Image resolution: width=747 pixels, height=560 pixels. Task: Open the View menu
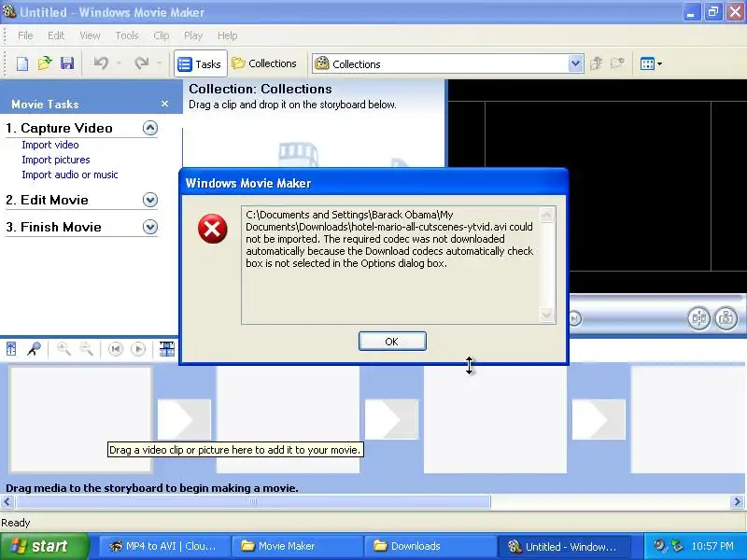(x=90, y=35)
